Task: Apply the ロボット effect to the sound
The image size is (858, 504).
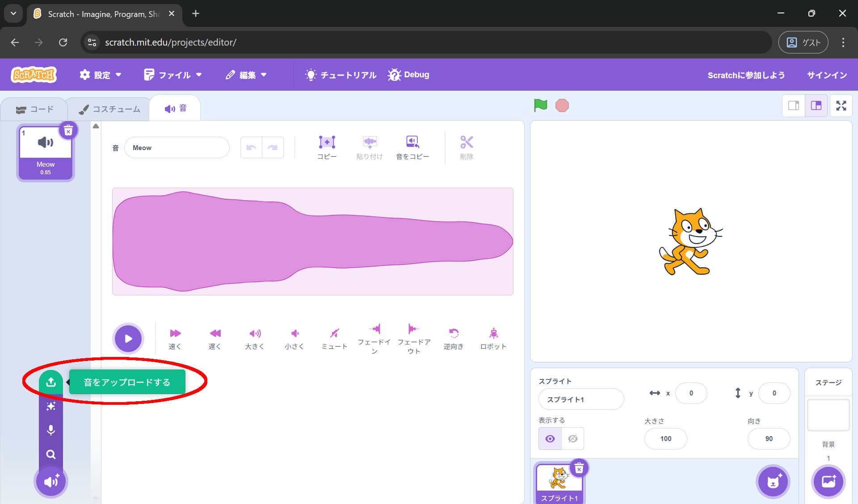Action: point(493,338)
